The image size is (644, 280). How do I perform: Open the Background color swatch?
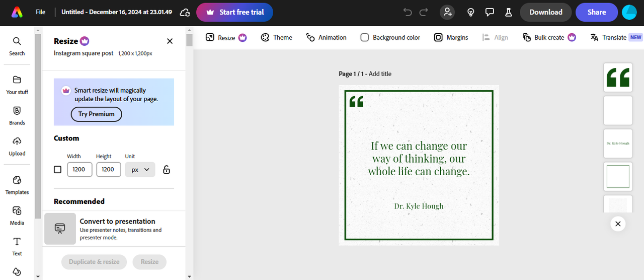coord(390,37)
